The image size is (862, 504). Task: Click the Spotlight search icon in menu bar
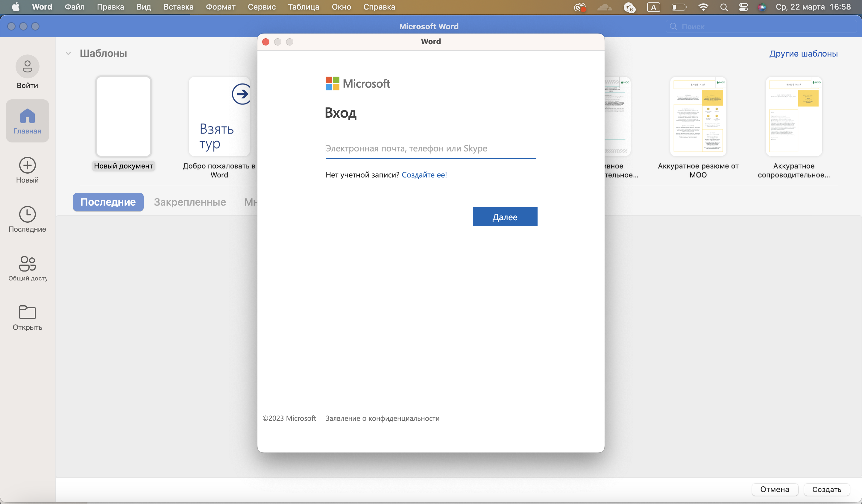point(724,7)
